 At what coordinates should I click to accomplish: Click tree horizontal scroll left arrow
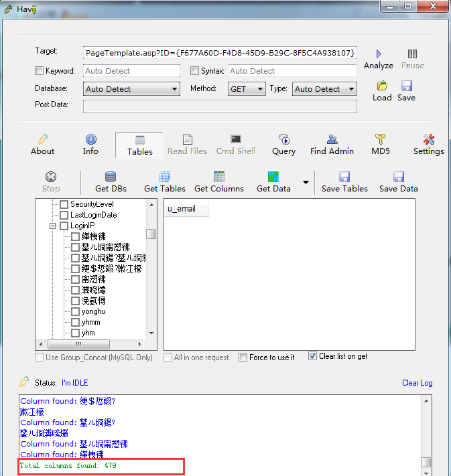point(41,344)
